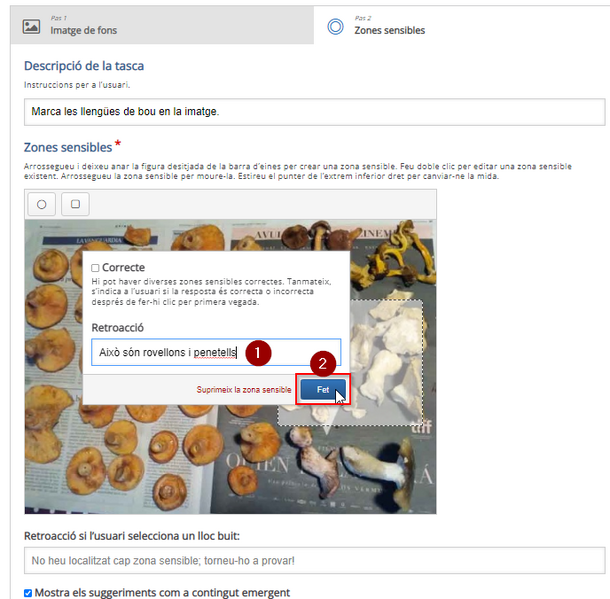Click the Correcte label text

123,268
